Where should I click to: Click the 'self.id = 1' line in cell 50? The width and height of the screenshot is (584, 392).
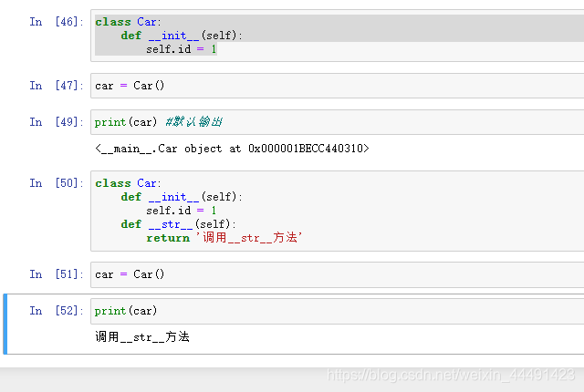pos(181,211)
